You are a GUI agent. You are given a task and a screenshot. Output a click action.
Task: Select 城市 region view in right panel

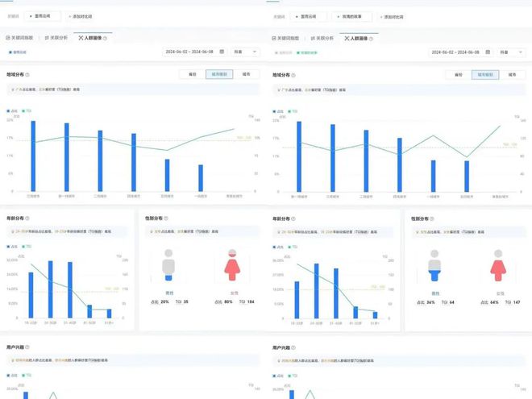(x=513, y=75)
